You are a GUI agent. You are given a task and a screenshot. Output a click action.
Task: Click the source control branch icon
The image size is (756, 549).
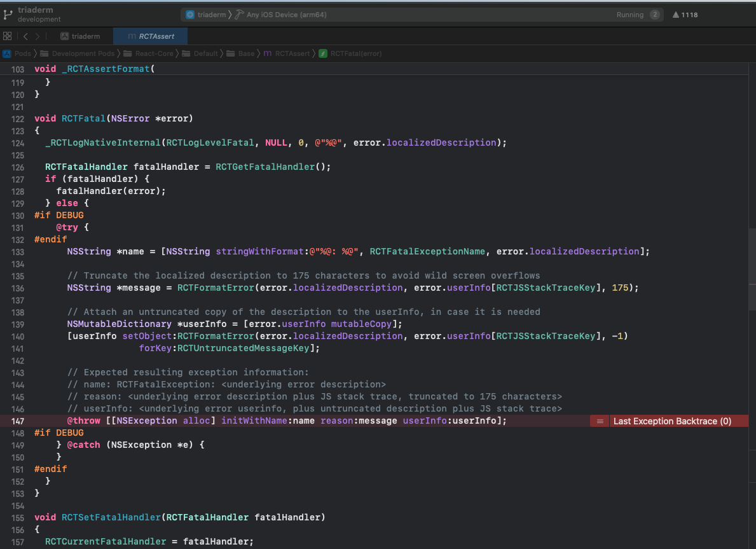tap(8, 14)
